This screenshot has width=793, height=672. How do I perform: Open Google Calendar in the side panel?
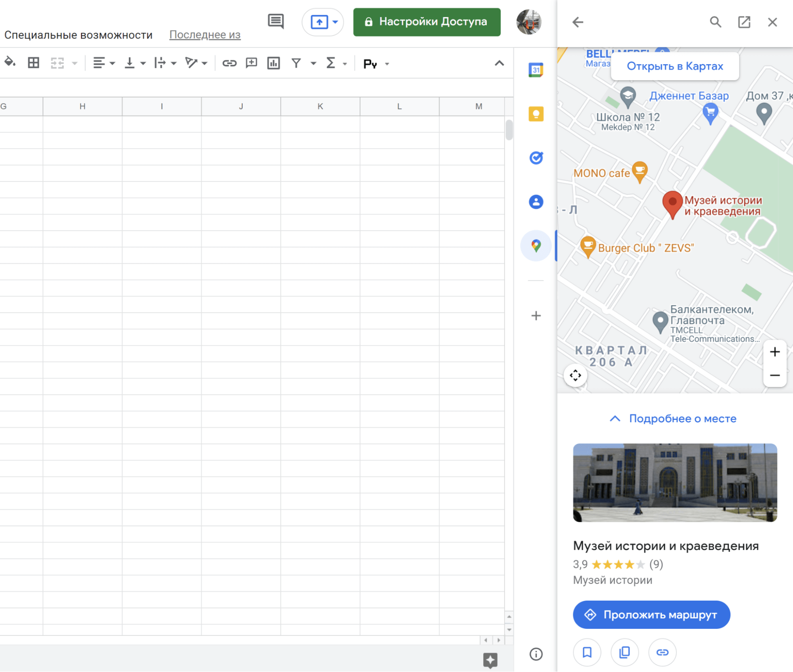coord(536,70)
